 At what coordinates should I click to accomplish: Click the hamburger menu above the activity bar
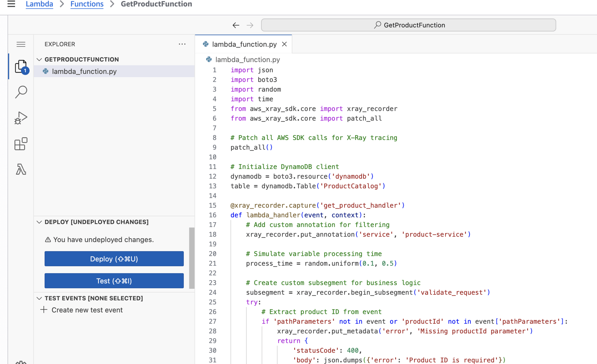coord(21,44)
